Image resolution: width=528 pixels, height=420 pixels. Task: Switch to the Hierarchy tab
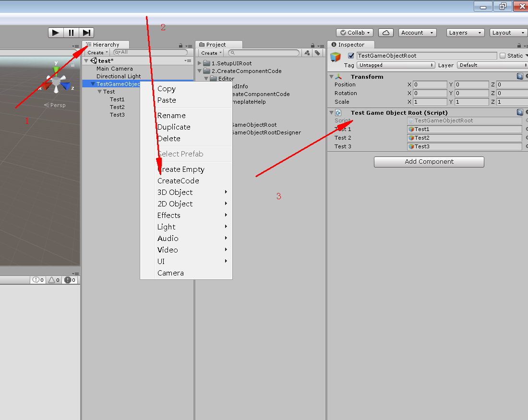pos(106,45)
